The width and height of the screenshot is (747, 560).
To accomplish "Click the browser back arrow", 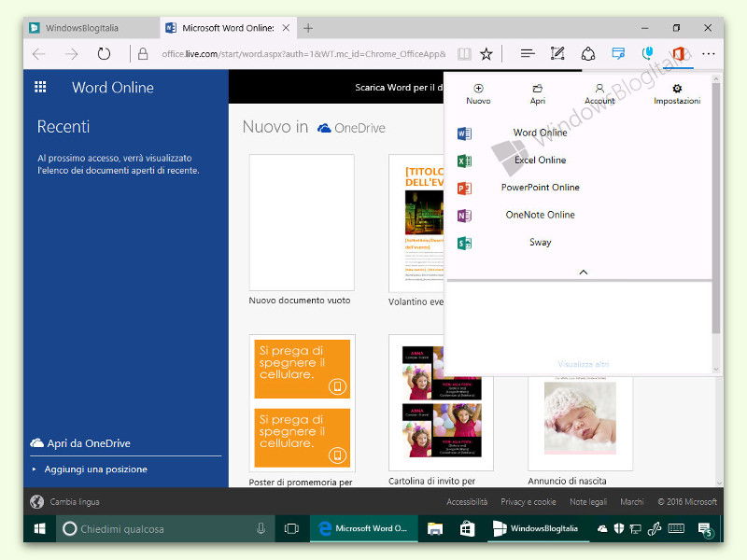I will click(39, 54).
